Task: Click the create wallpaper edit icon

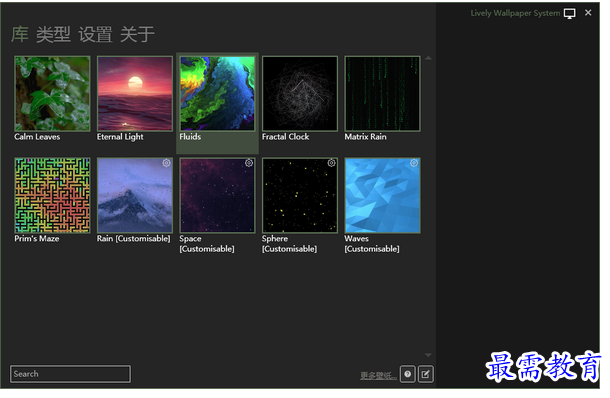Action: coord(426,374)
